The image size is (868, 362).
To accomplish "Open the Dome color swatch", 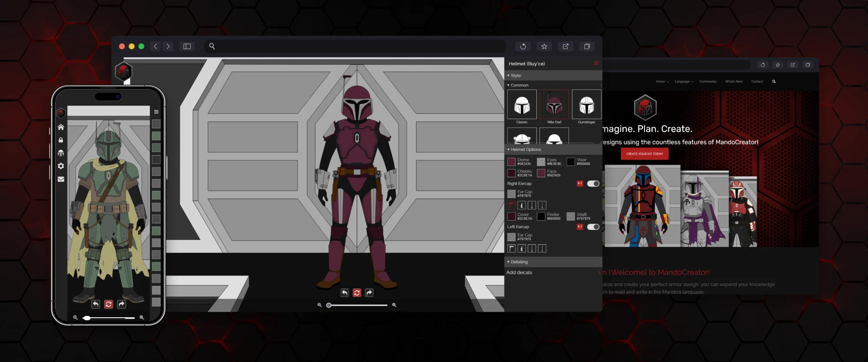I will coord(512,162).
